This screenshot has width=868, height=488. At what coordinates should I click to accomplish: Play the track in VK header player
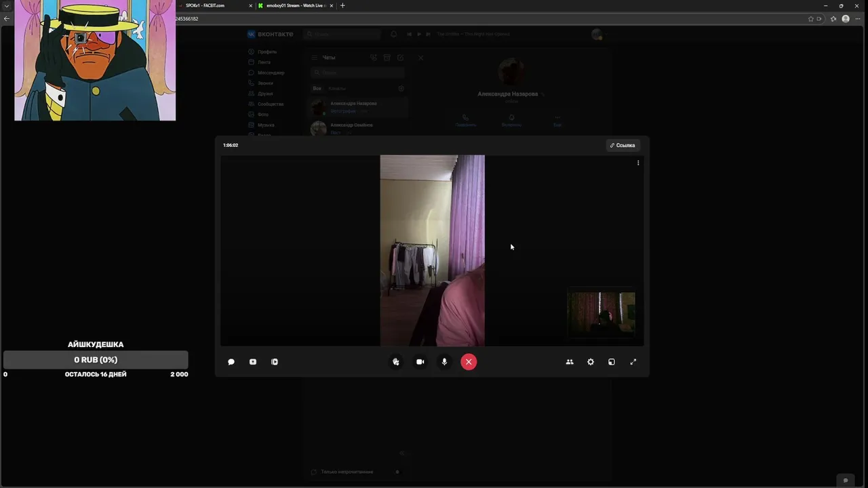[419, 34]
